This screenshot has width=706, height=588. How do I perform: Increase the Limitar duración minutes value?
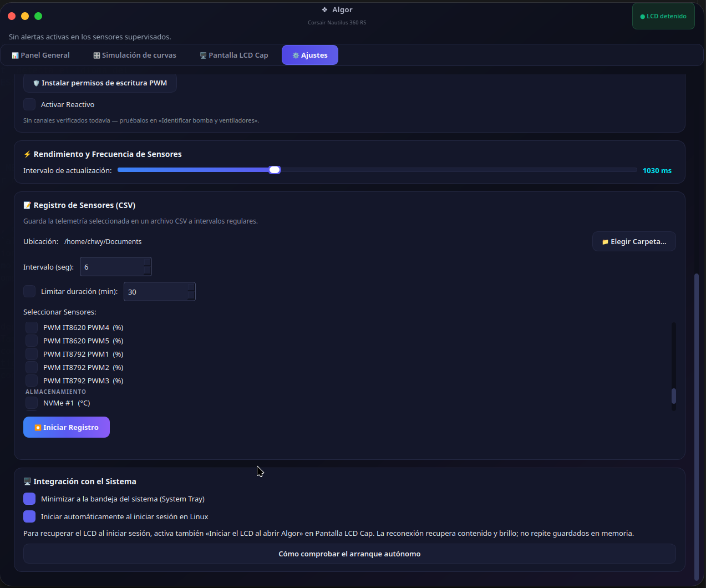191,287
